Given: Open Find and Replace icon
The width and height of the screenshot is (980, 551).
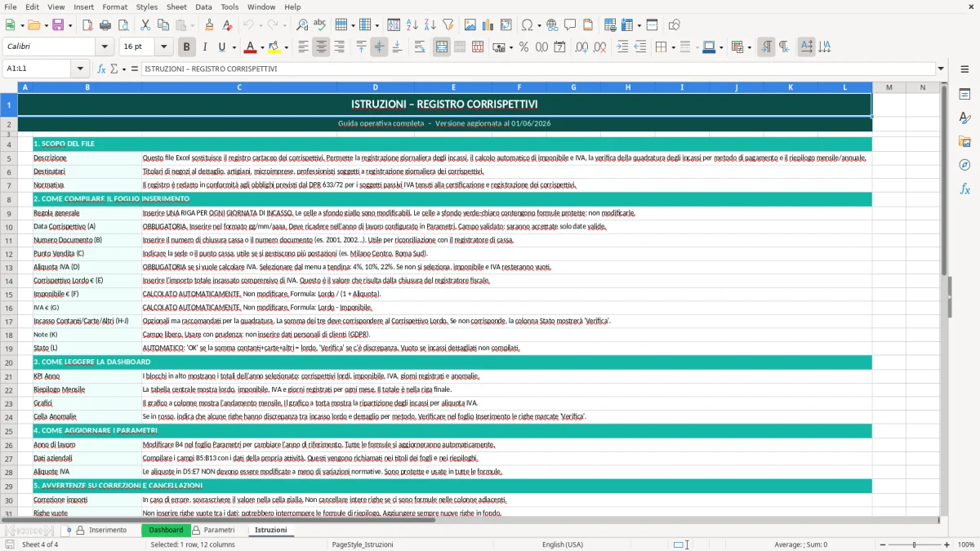Looking at the screenshot, I should 302,25.
